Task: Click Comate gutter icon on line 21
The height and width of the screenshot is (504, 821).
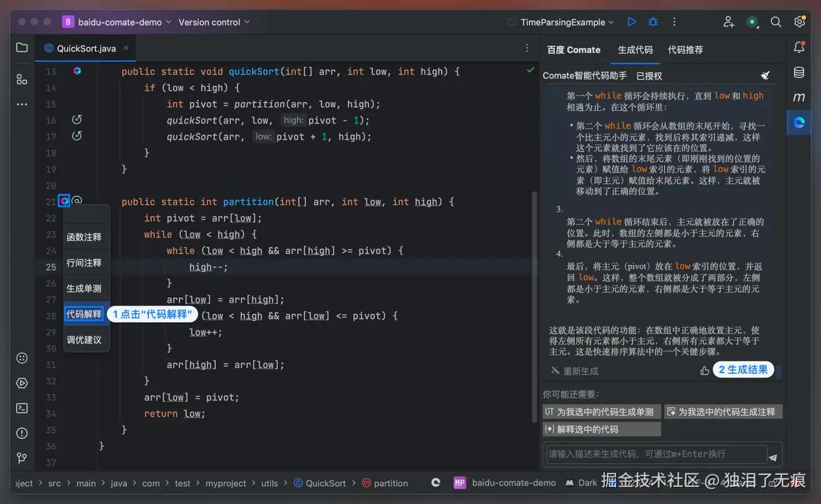Action: pyautogui.click(x=64, y=201)
